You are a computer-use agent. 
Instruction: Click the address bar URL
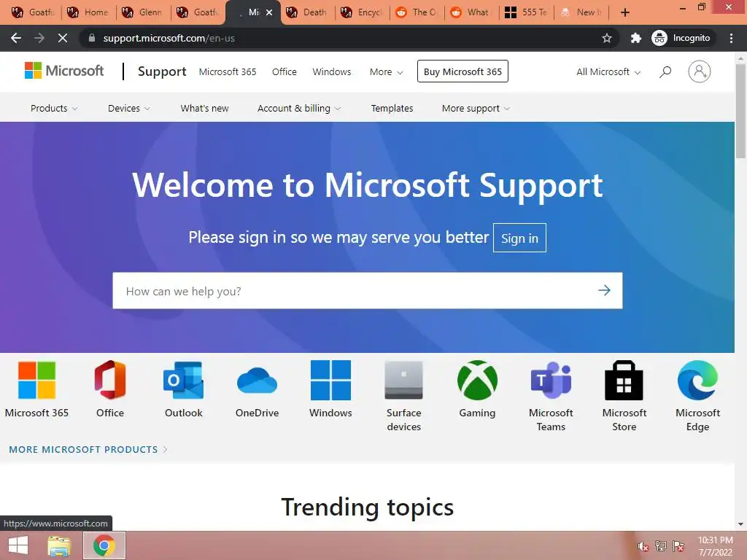[169, 38]
